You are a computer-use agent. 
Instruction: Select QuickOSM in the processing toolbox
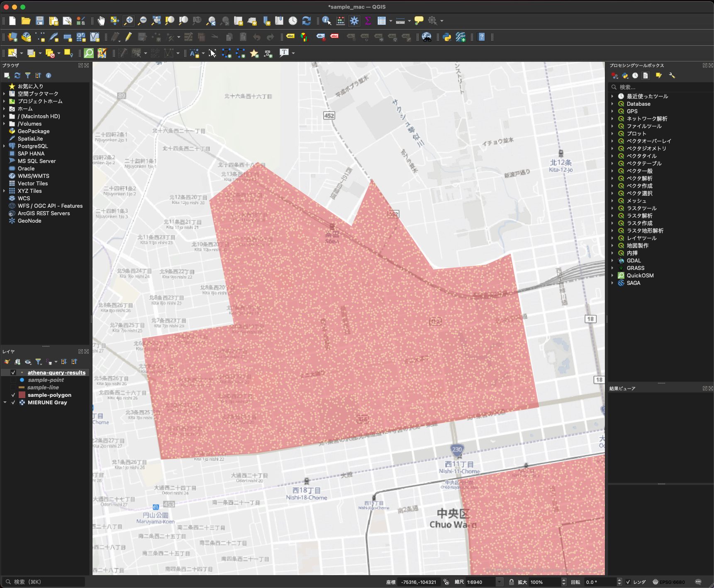pyautogui.click(x=640, y=276)
